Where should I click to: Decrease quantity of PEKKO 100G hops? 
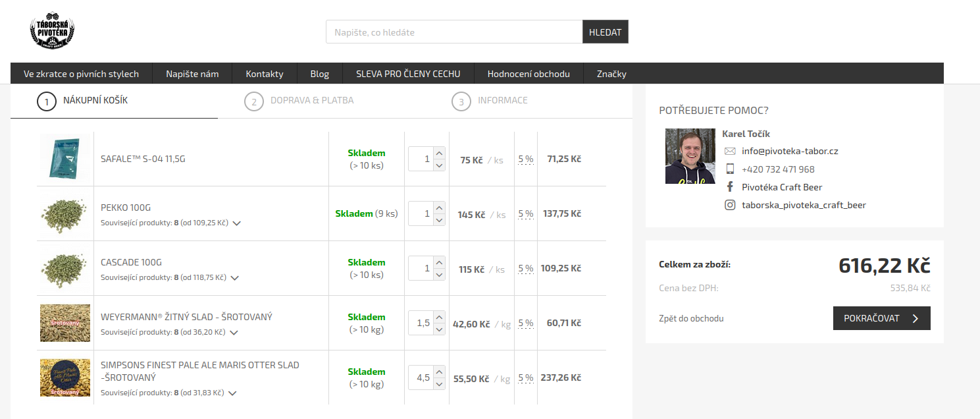[440, 219]
